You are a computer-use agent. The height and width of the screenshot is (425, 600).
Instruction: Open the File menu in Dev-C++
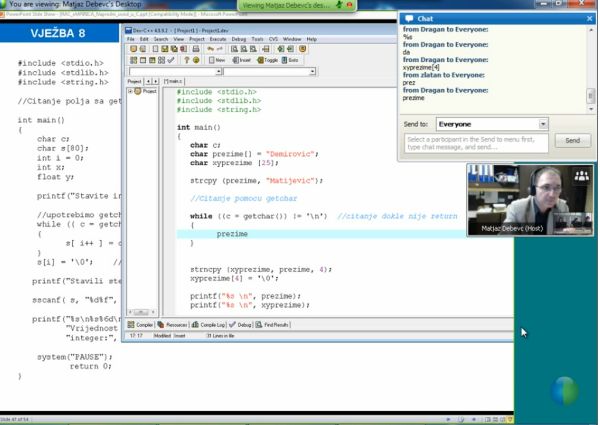point(130,39)
